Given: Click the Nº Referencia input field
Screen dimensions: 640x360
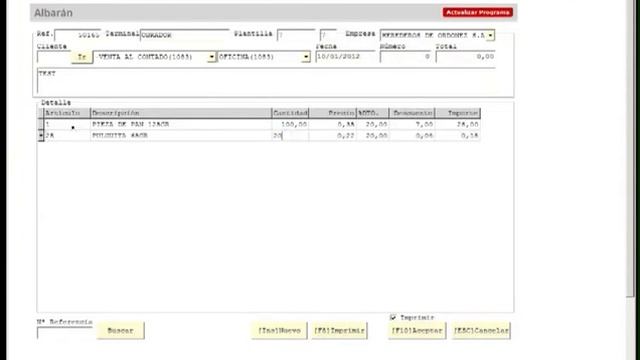Looking at the screenshot, I should pos(65,333).
